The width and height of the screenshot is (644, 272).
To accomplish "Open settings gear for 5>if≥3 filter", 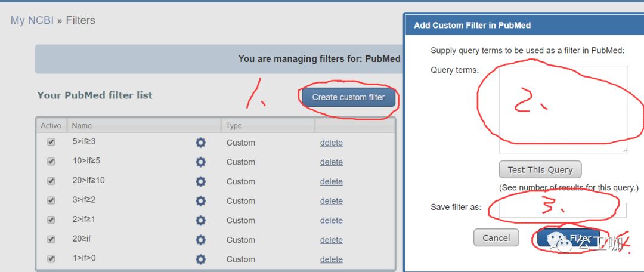I will (200, 143).
